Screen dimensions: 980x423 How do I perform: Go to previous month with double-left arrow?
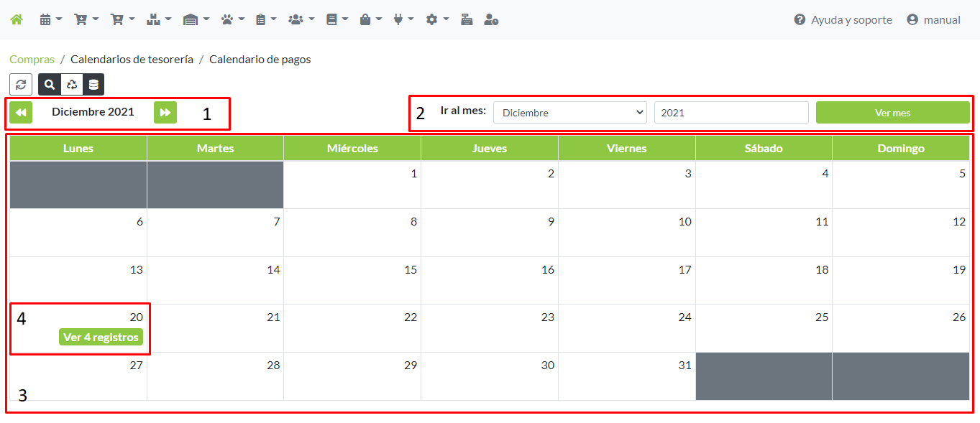click(x=21, y=112)
